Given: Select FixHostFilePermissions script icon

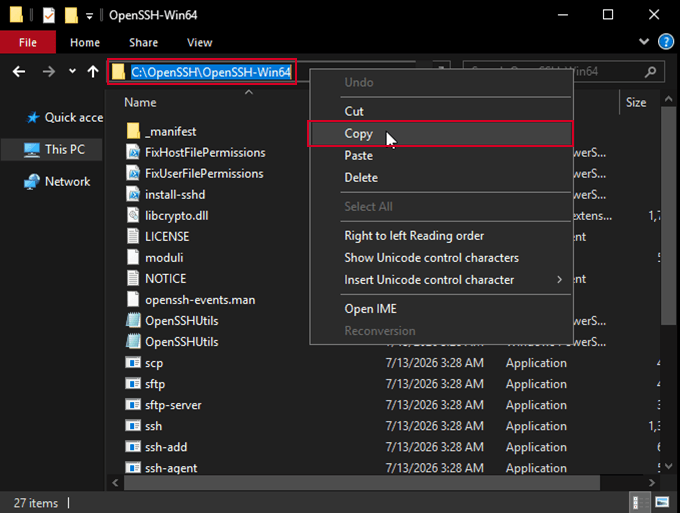Looking at the screenshot, I should (x=133, y=152).
